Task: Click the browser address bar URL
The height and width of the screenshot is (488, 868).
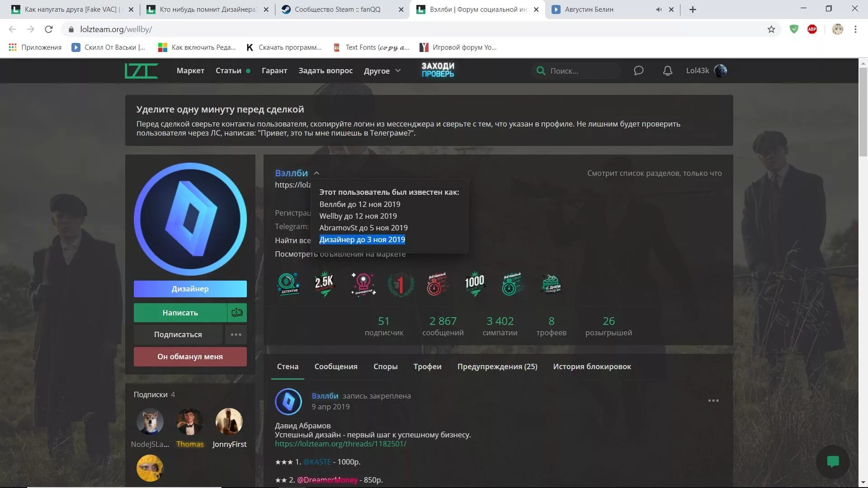Action: (116, 29)
